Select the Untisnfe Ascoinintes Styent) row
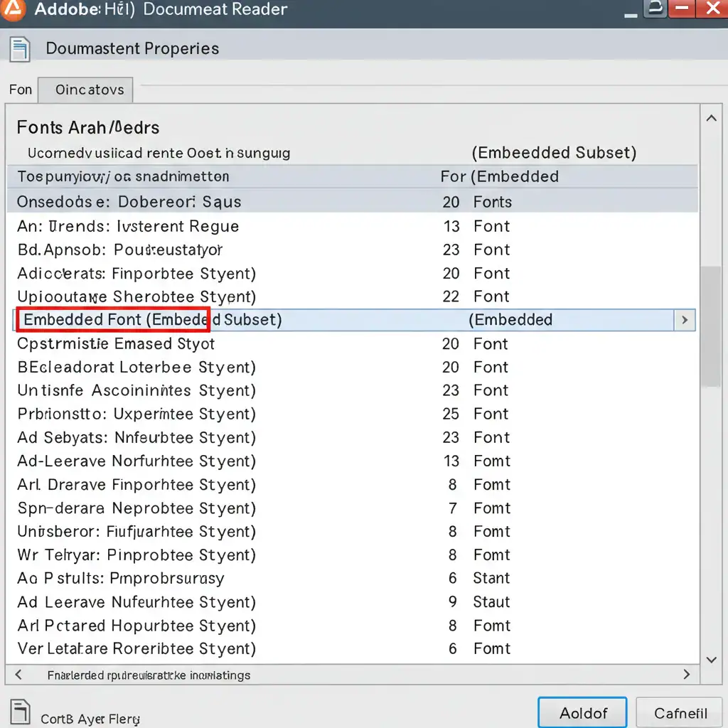This screenshot has height=728, width=728. pyautogui.click(x=353, y=390)
